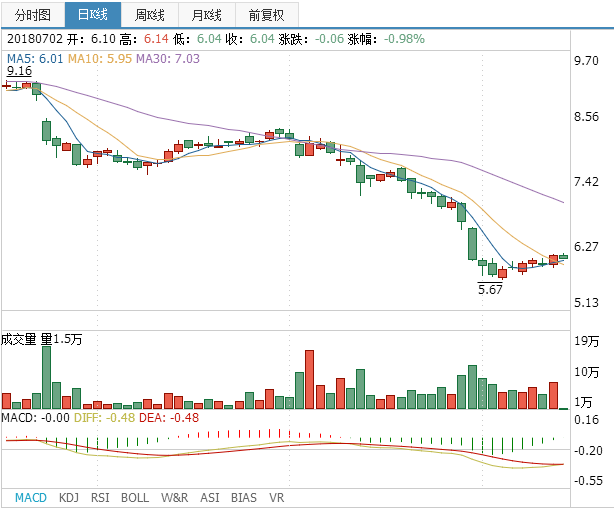Screen dimensions: 614x509
Task: Click the 9.16 high price marker
Action: click(x=19, y=71)
